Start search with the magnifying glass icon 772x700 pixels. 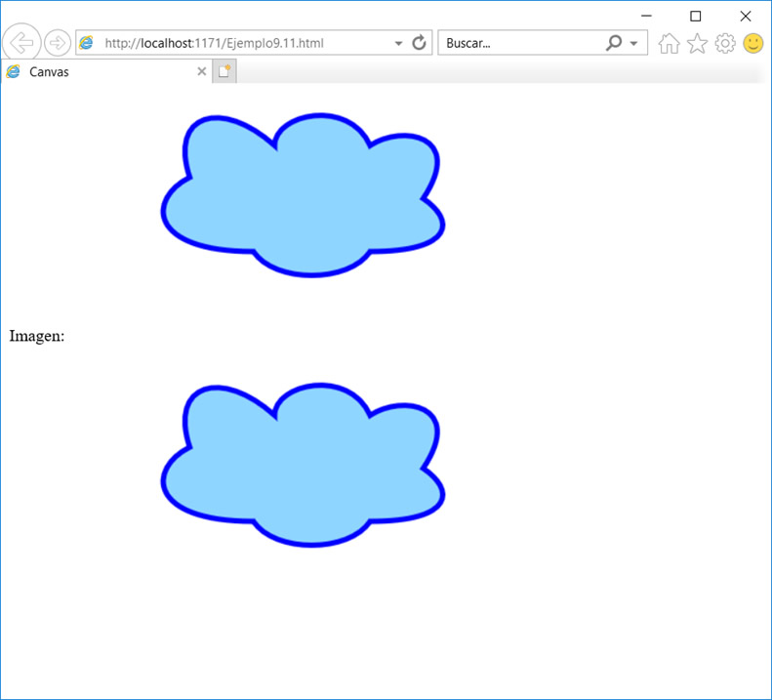click(x=614, y=43)
